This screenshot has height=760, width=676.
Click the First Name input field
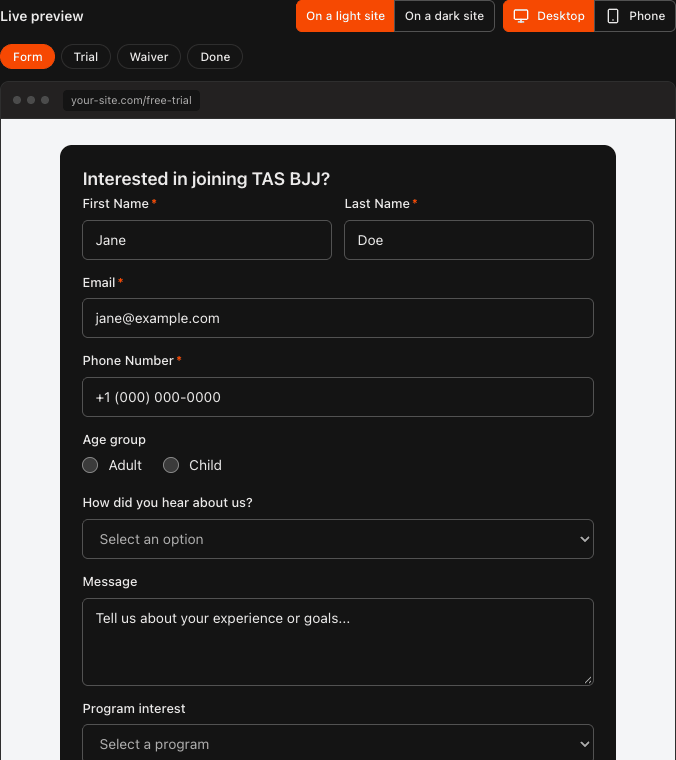click(207, 240)
